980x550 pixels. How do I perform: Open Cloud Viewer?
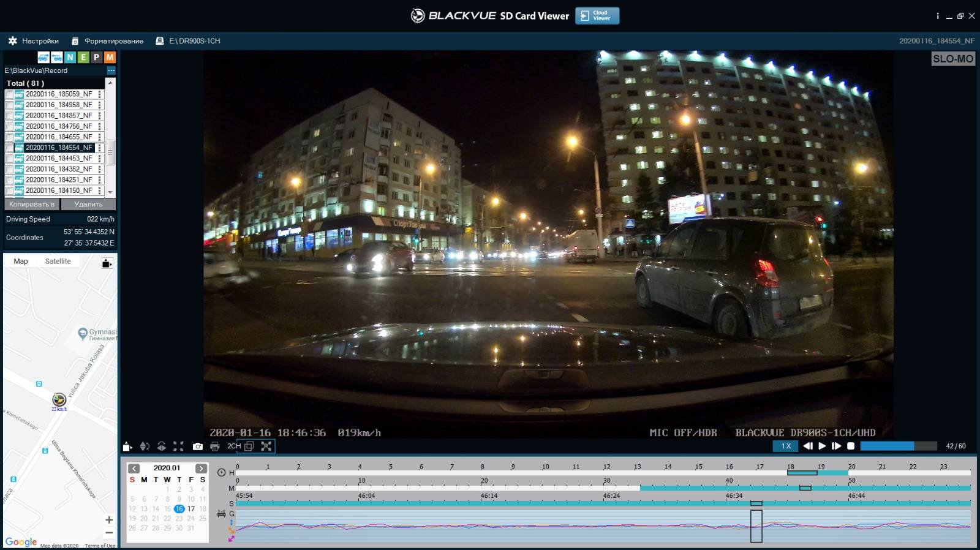click(597, 16)
